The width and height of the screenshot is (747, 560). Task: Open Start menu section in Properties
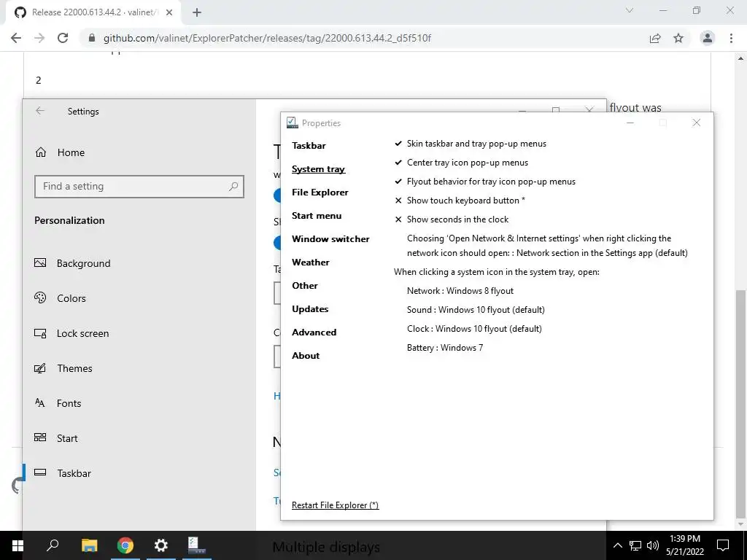[317, 216]
